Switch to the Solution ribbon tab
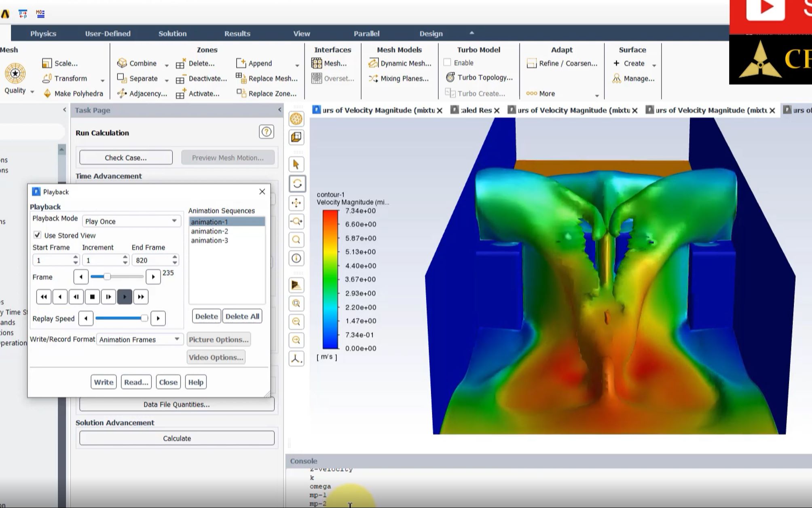This screenshot has width=812, height=508. 172,34
